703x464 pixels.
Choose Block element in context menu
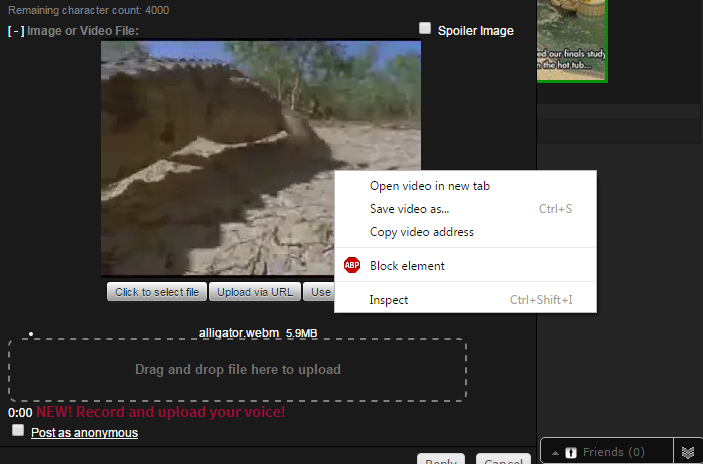[407, 266]
